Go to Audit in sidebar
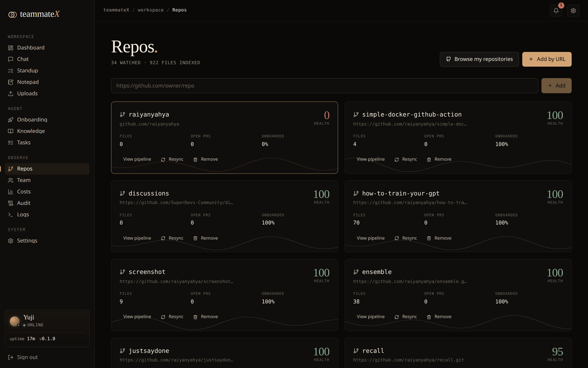This screenshot has height=368, width=588. (47, 203)
